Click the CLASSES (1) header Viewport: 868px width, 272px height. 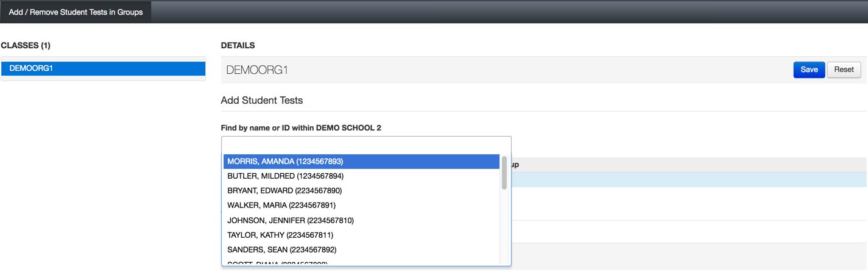(26, 46)
